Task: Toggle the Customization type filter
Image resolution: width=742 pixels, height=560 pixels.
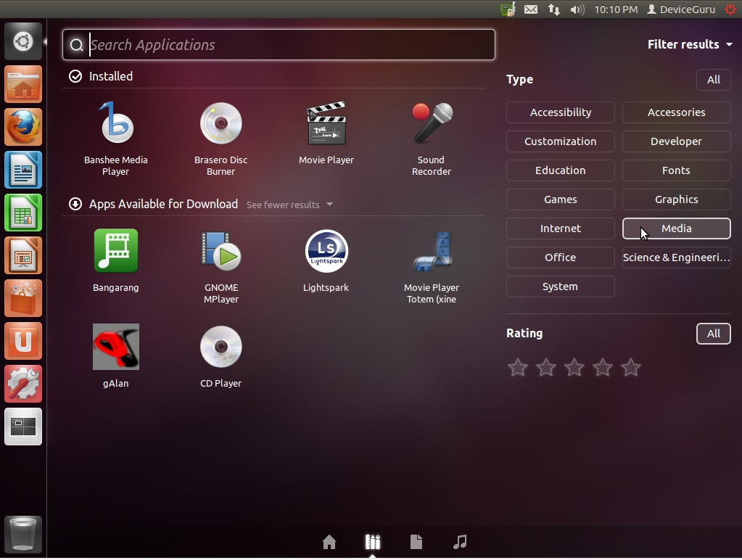Action: (560, 141)
